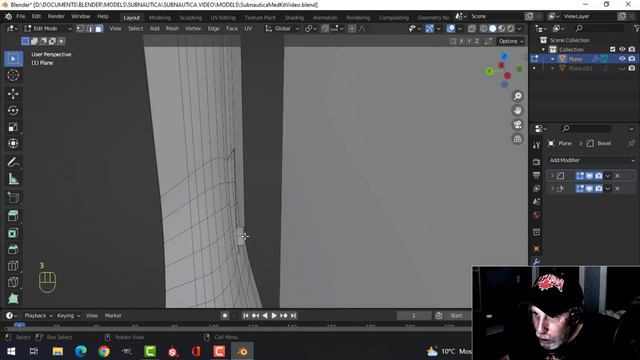Toggle Collection visibility eye in outliner
Viewport: 640px width, 360px height.
point(622,49)
